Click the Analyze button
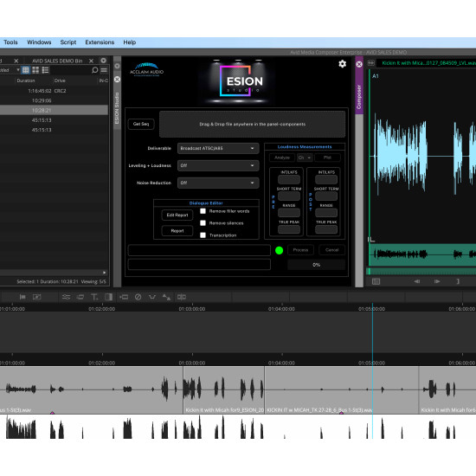The image size is (476, 476). tap(282, 158)
